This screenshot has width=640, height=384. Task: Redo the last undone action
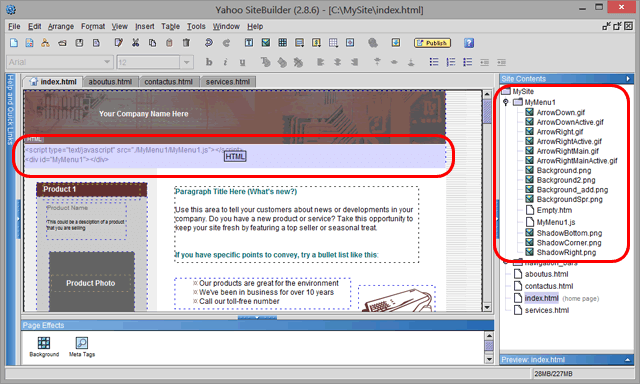point(226,43)
